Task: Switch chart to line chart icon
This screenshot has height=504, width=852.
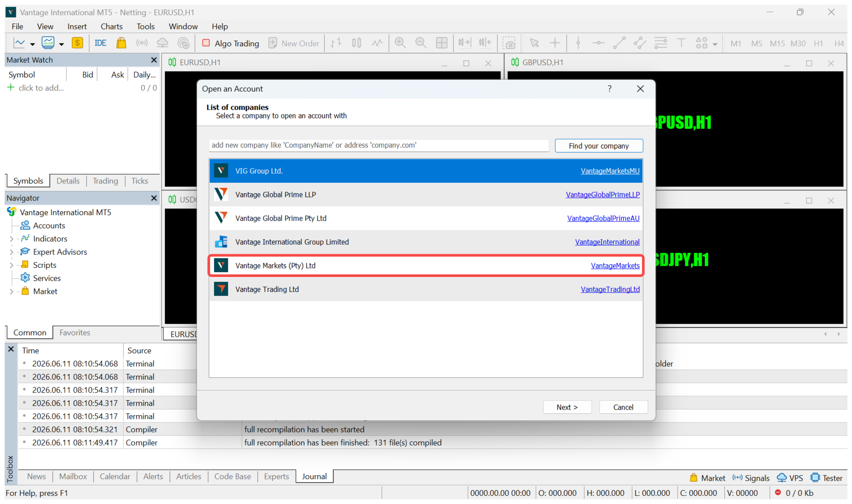Action: pyautogui.click(x=377, y=43)
